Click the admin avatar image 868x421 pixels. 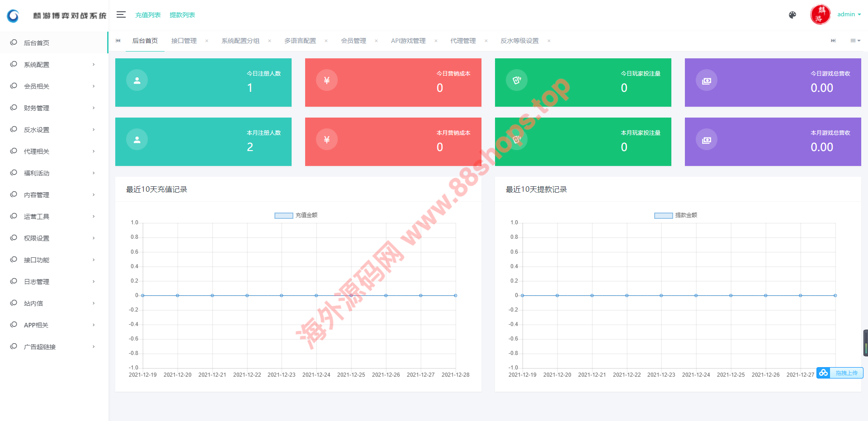(x=820, y=14)
